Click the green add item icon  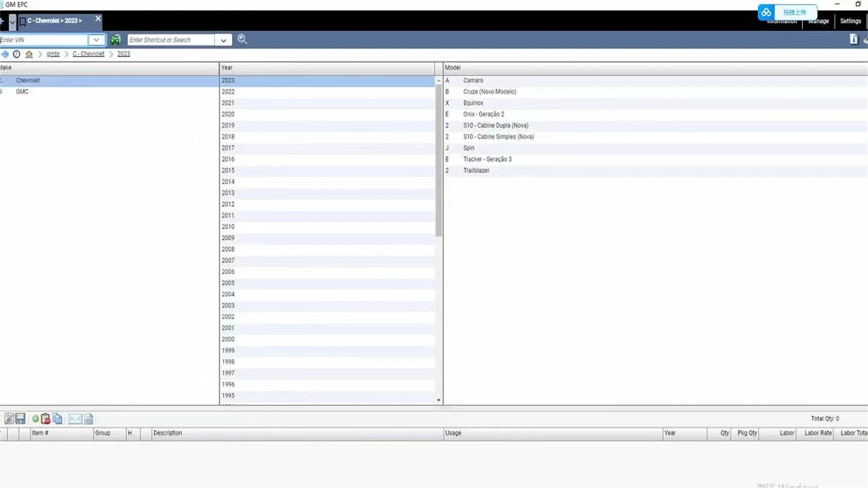[x=35, y=419]
